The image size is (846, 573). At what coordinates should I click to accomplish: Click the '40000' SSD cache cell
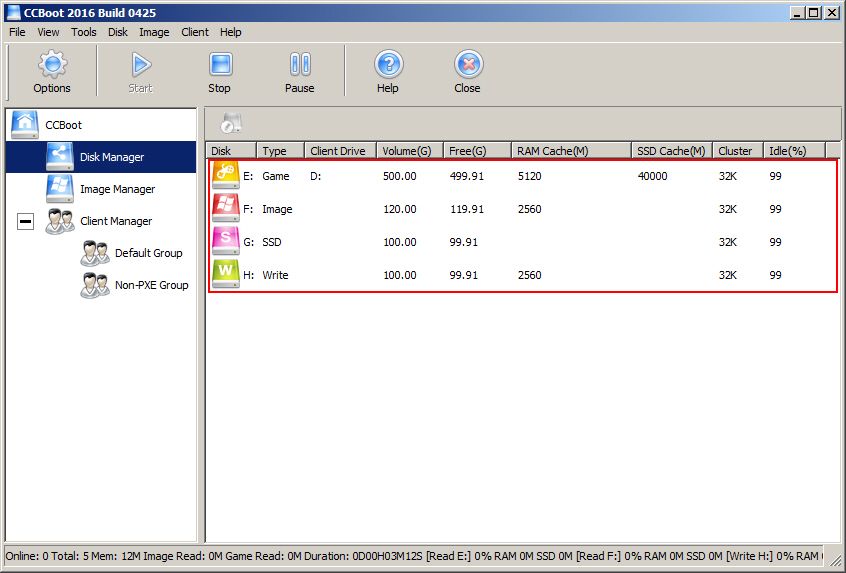point(652,176)
